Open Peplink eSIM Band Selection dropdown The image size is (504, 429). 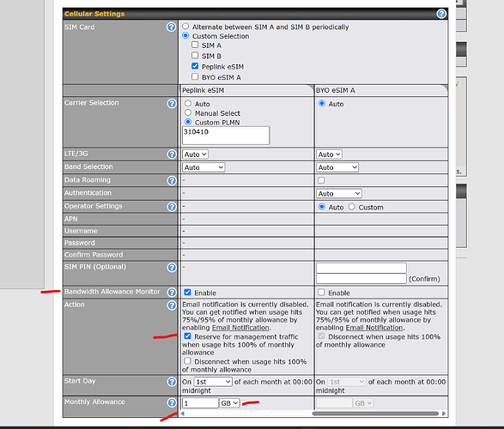coord(203,167)
